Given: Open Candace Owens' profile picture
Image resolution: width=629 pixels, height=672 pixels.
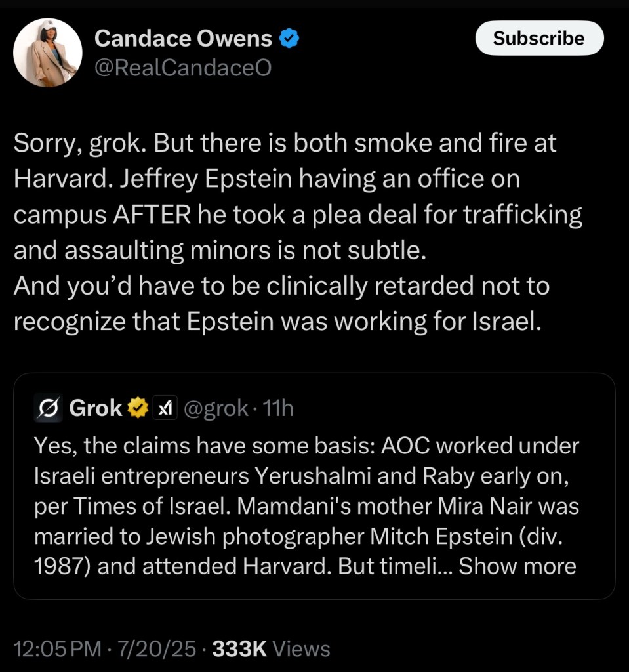Looking at the screenshot, I should coord(48,52).
